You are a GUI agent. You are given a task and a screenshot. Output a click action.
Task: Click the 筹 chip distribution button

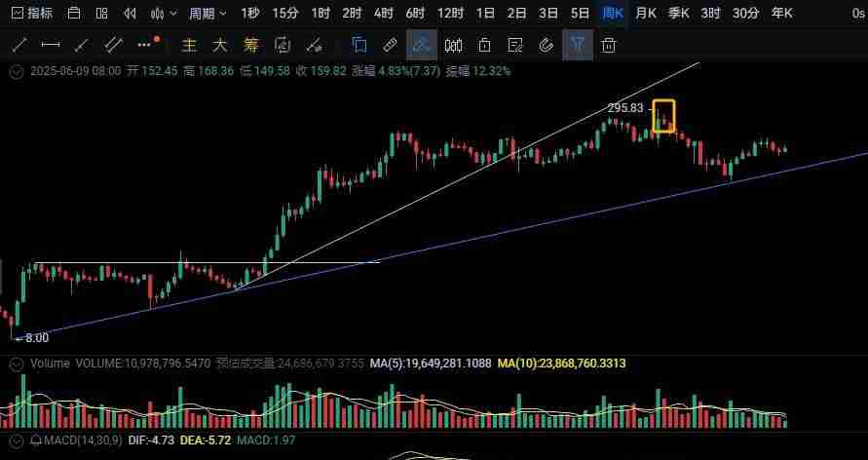pyautogui.click(x=251, y=45)
